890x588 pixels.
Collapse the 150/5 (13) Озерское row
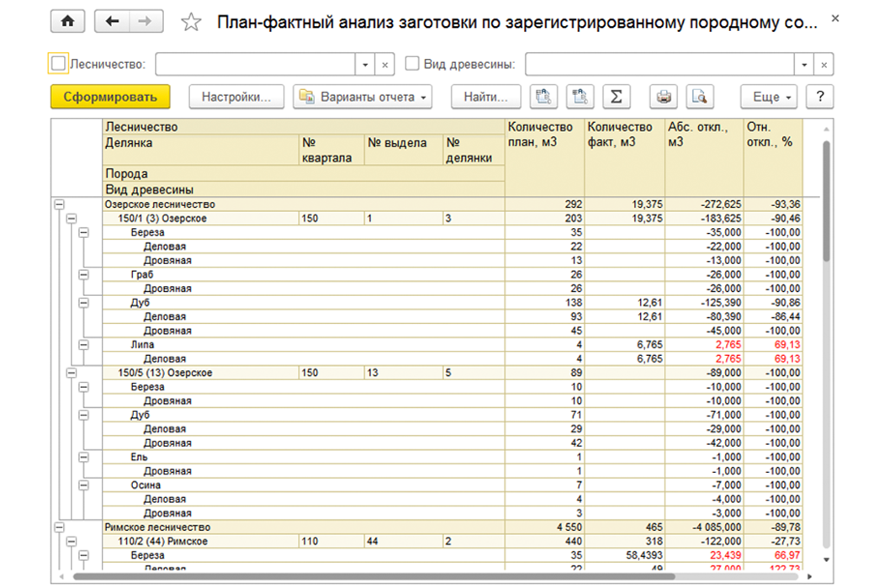point(72,373)
